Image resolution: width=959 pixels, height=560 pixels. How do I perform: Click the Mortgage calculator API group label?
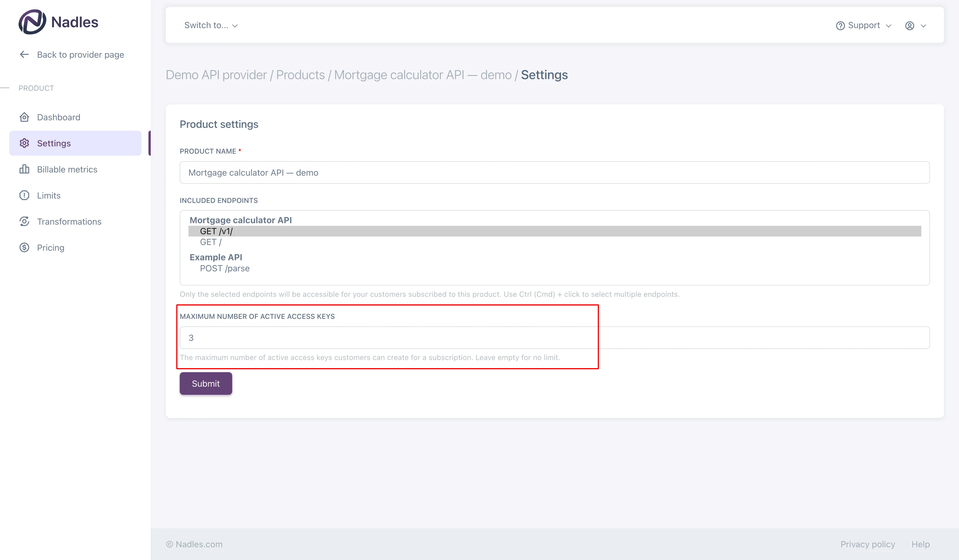tap(241, 220)
